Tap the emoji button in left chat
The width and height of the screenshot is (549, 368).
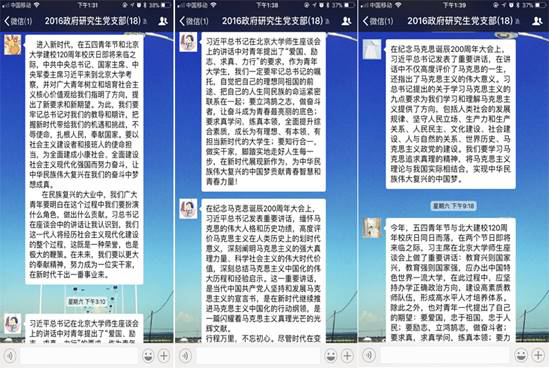point(148,356)
